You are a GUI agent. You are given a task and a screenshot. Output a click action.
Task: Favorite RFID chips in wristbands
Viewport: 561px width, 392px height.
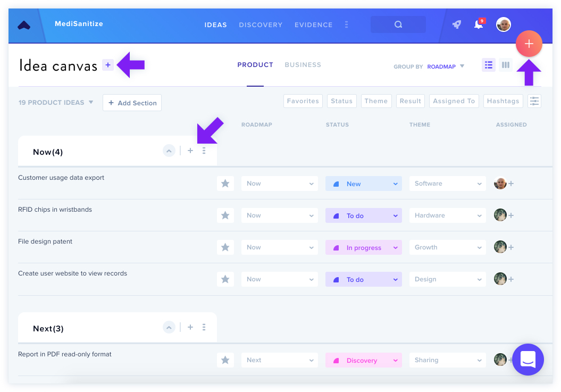(225, 215)
